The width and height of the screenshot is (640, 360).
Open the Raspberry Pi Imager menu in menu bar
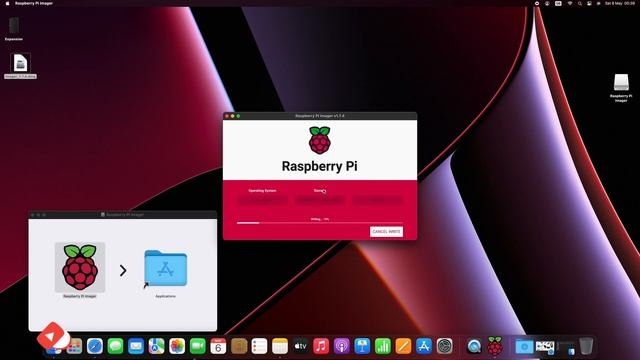click(x=34, y=3)
